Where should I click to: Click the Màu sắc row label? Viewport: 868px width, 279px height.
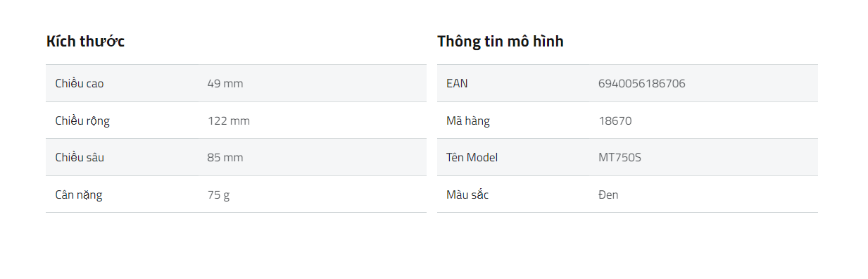(467, 194)
